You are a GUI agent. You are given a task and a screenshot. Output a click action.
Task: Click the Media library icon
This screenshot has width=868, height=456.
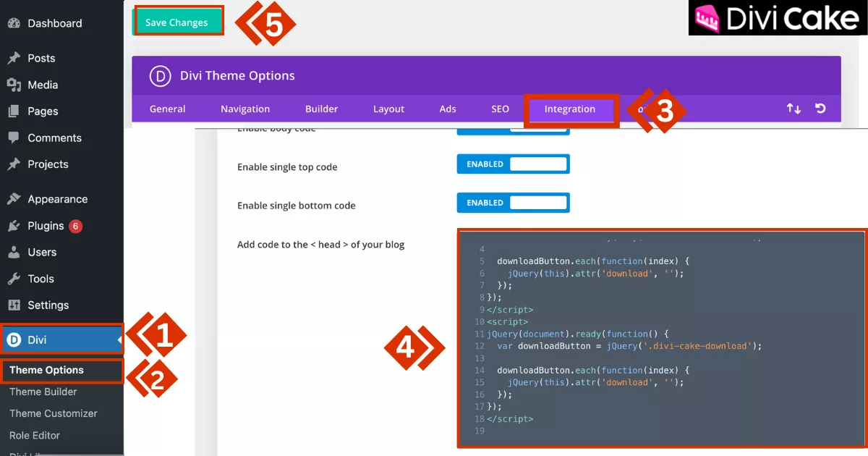[x=13, y=85]
